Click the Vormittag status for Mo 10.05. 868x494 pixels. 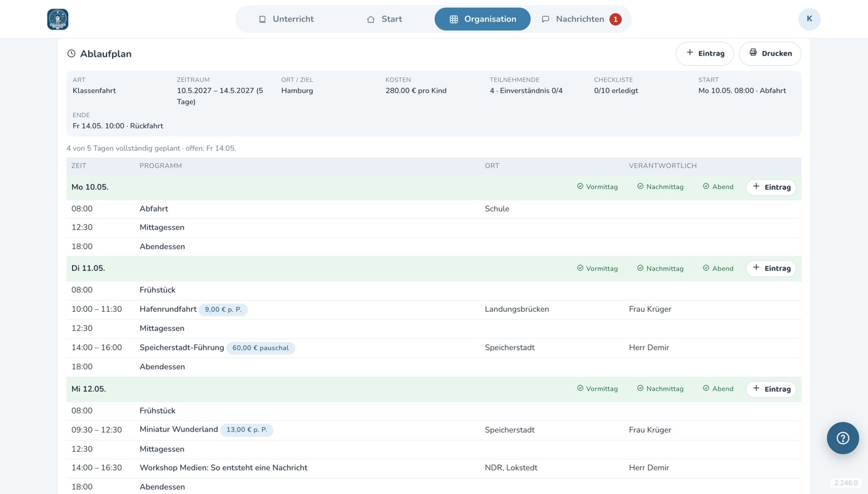click(598, 187)
